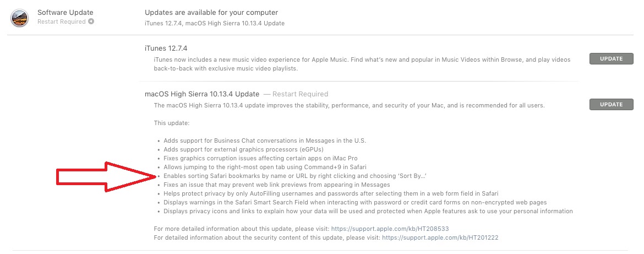The image size is (644, 254).
Task: Open the HT201222 security content link
Action: point(440,237)
